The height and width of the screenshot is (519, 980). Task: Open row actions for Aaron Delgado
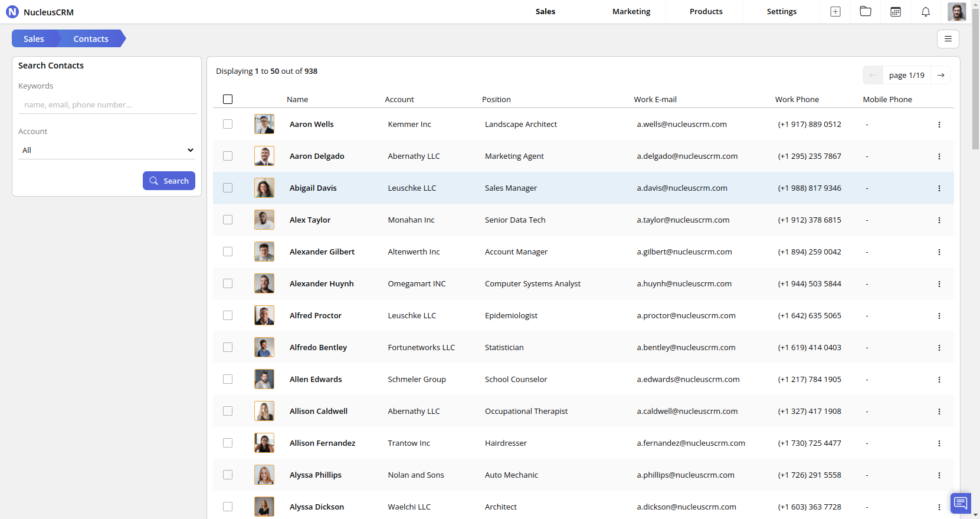(x=939, y=156)
